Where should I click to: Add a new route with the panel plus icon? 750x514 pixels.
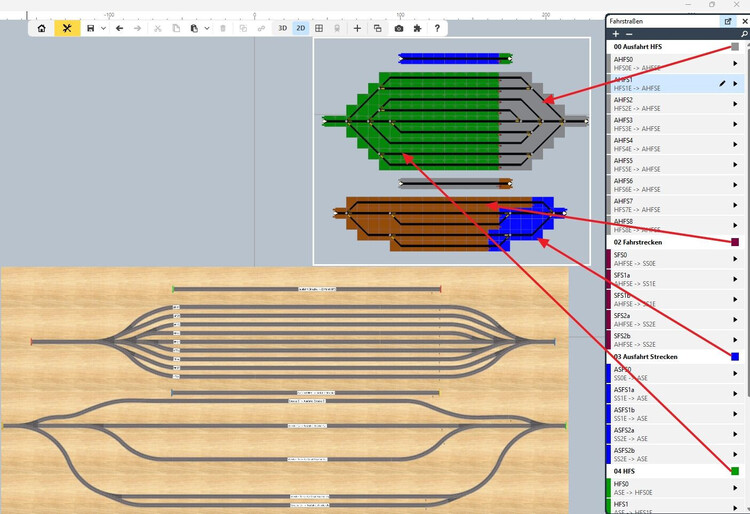point(616,34)
